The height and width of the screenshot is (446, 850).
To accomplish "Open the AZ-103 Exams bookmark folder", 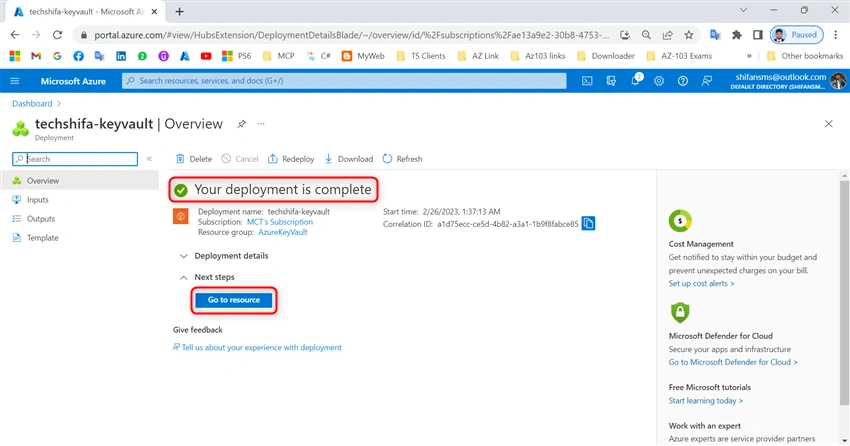I will coord(679,56).
